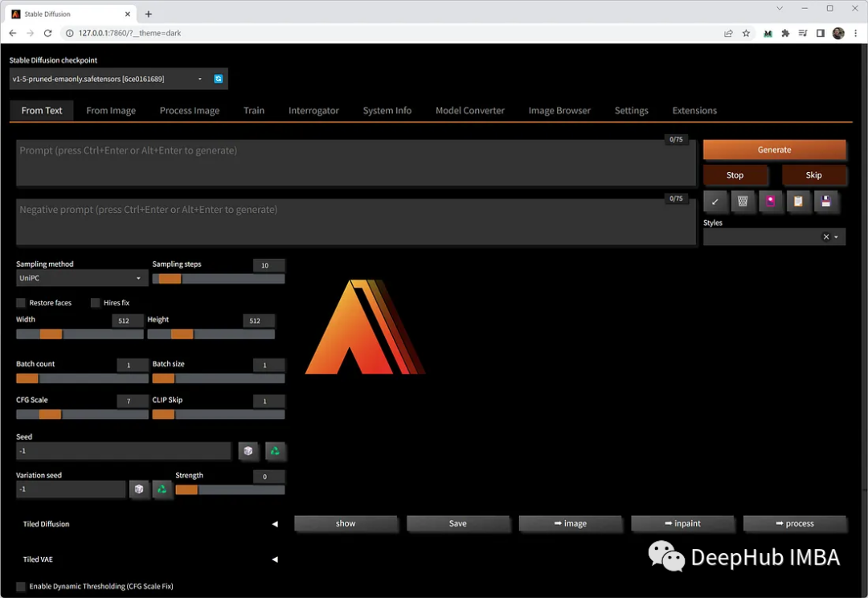
Task: Refresh the checkpoint list icon
Action: [x=218, y=79]
